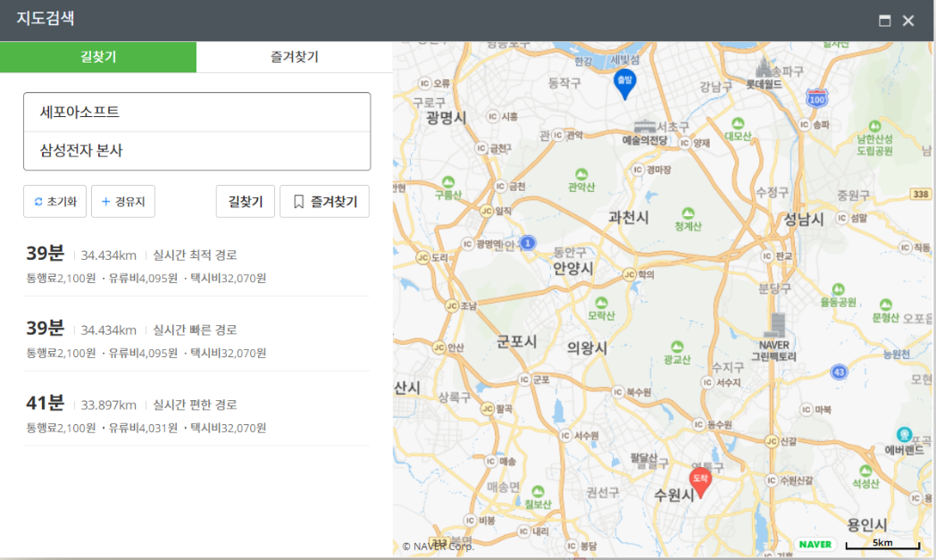936x560 pixels.
Task: Click the 광명시 city label
Action: coord(447,117)
